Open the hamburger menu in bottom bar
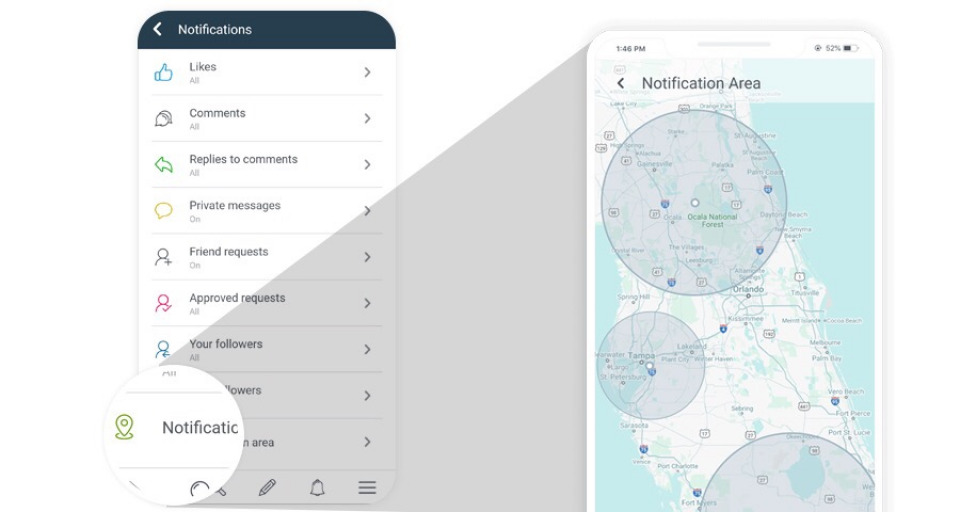Image resolution: width=960 pixels, height=512 pixels. click(x=367, y=488)
